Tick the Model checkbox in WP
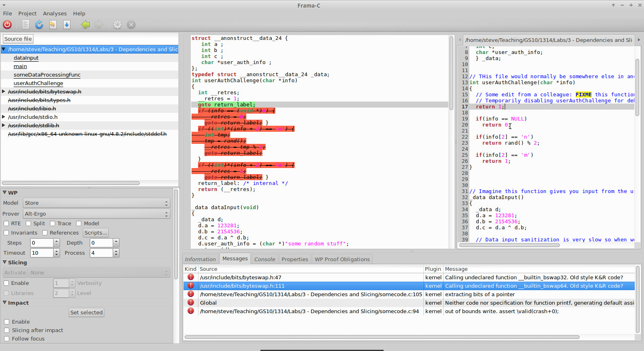 point(79,224)
